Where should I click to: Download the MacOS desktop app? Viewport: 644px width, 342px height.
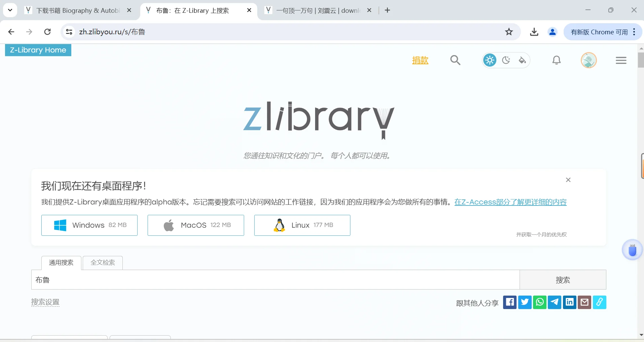[x=196, y=225]
